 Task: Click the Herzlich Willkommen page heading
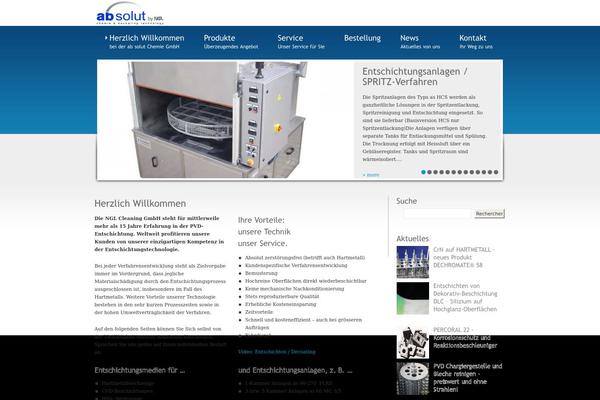pos(140,204)
